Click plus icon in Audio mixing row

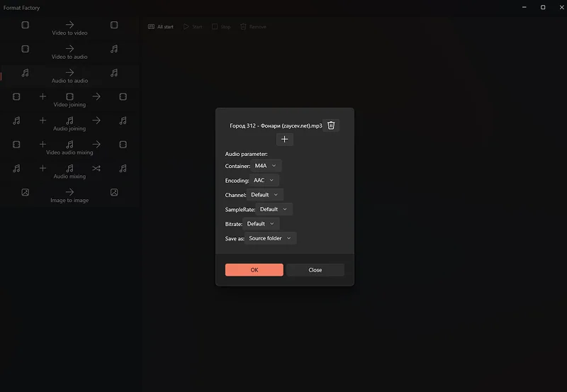coord(43,168)
